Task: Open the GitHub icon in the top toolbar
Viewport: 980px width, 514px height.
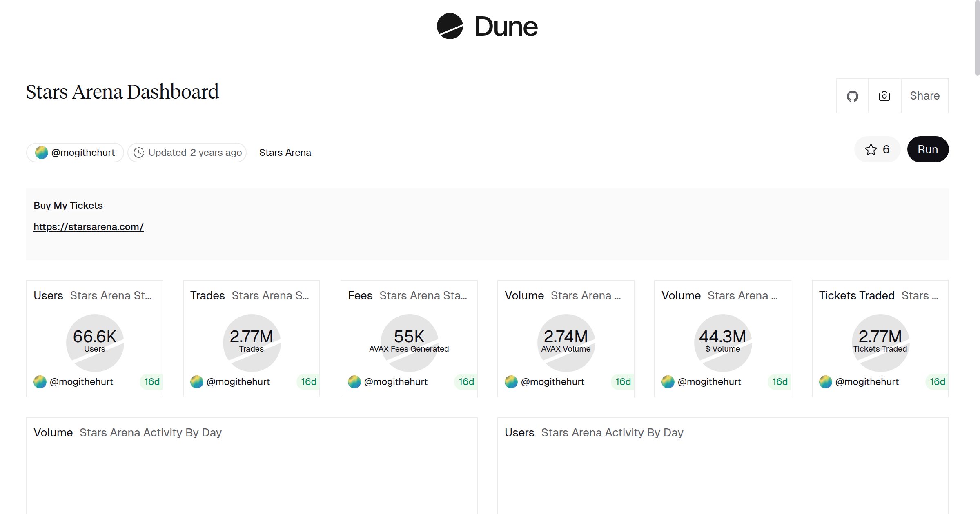Action: (x=853, y=95)
